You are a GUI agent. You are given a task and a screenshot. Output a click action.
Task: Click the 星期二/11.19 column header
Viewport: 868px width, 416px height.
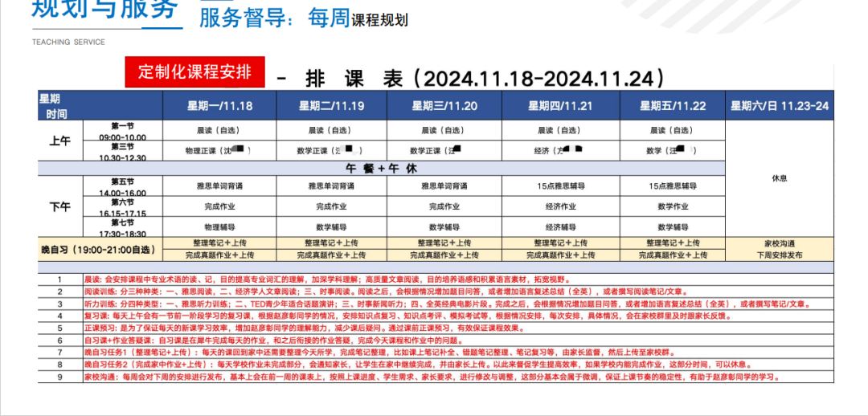(332, 106)
